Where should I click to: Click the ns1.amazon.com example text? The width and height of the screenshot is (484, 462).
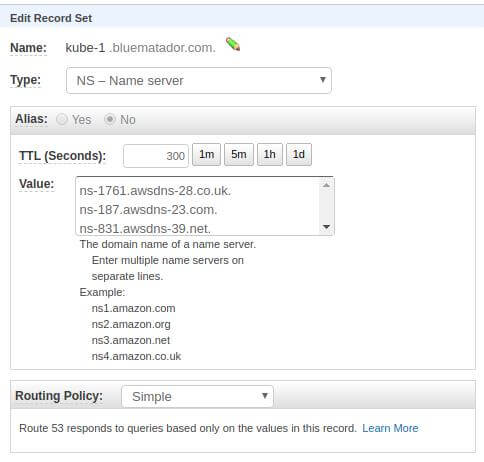coord(133,308)
